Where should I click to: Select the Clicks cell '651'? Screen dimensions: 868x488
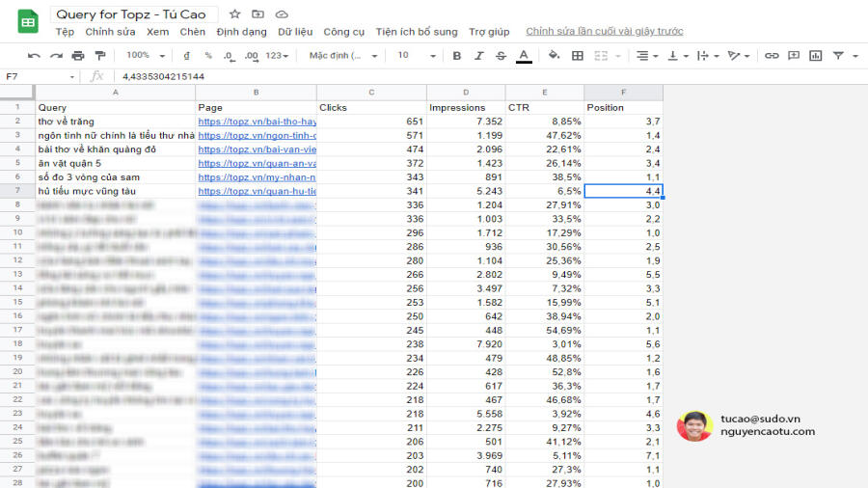coord(371,122)
